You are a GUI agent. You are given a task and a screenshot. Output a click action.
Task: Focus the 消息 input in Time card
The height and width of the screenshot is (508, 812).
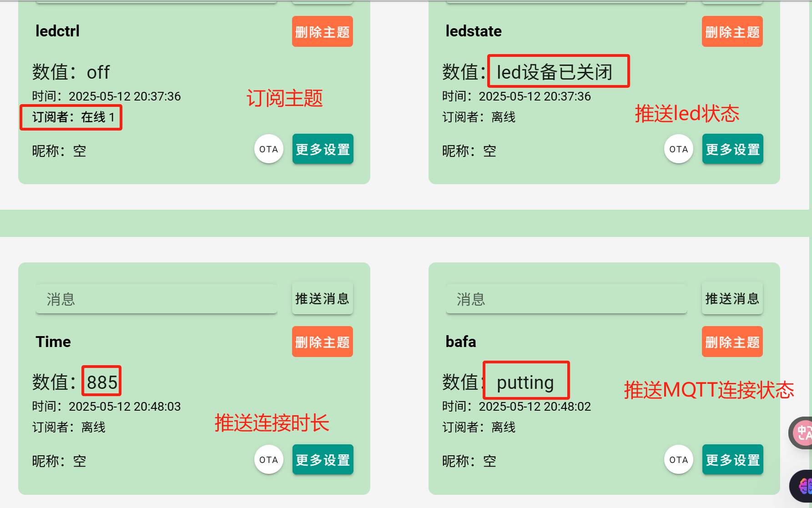pyautogui.click(x=156, y=299)
